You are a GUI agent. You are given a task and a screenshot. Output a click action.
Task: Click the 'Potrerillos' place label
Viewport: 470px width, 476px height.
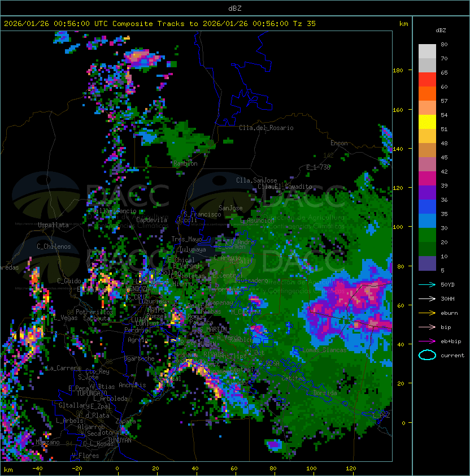pos(94,312)
